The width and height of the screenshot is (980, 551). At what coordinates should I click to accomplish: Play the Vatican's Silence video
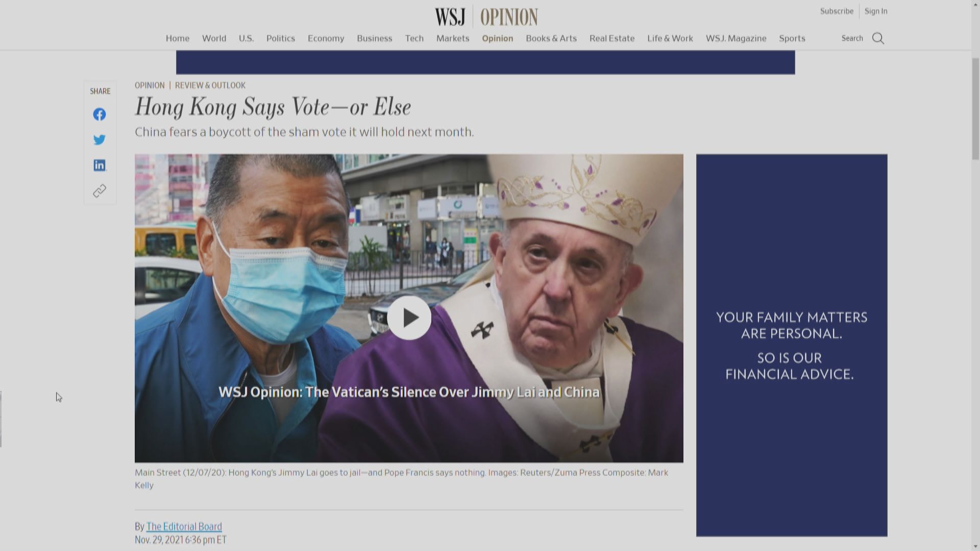pos(409,317)
